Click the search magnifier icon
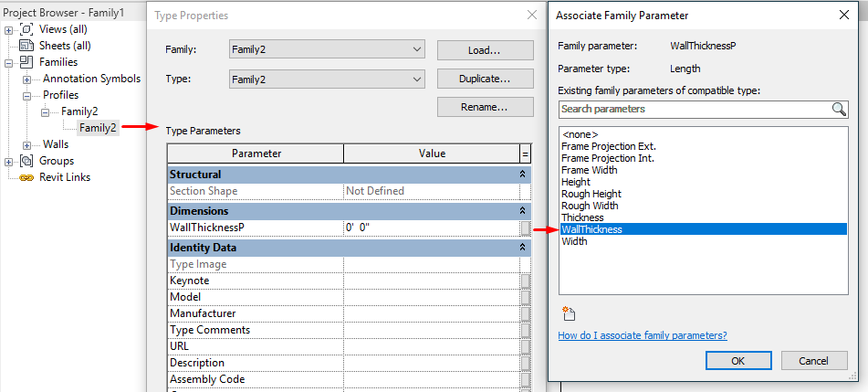 click(839, 109)
